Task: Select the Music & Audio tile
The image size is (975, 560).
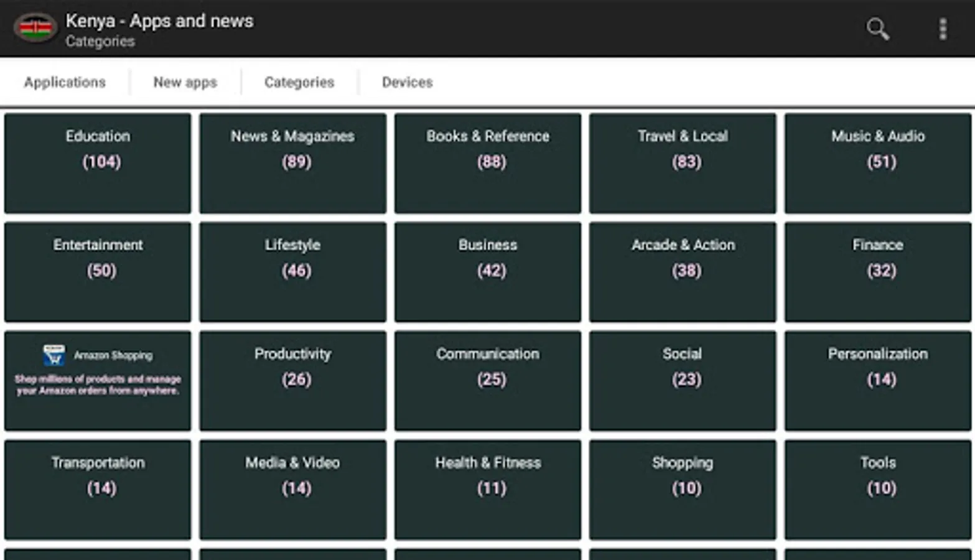Action: tap(878, 163)
